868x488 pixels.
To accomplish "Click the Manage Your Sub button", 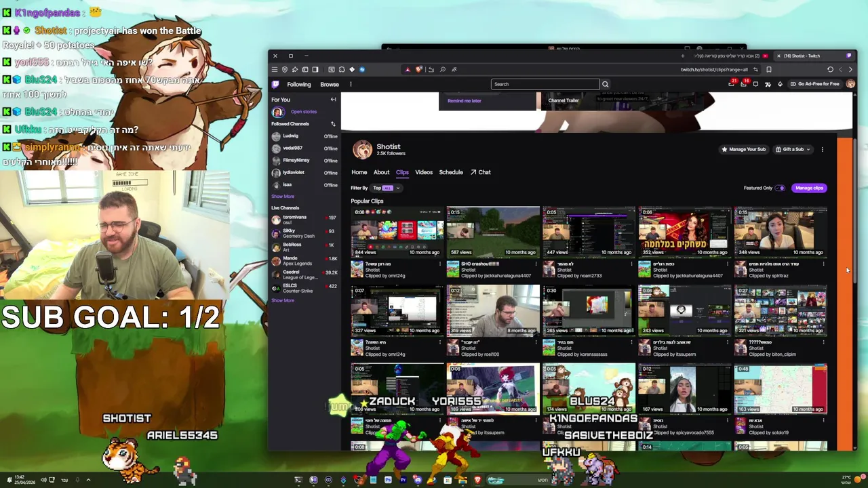I will pos(743,149).
